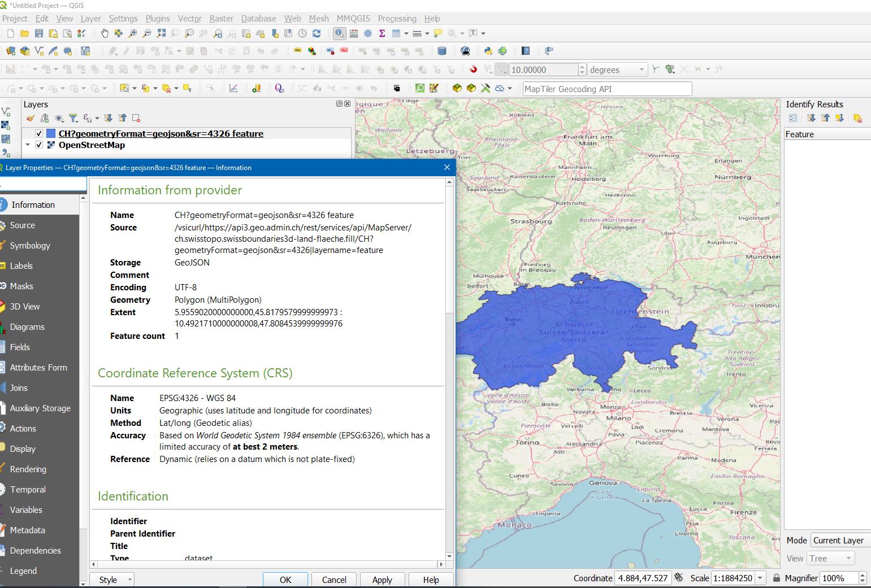Click Collapse All icon in Layers panel

click(122, 118)
